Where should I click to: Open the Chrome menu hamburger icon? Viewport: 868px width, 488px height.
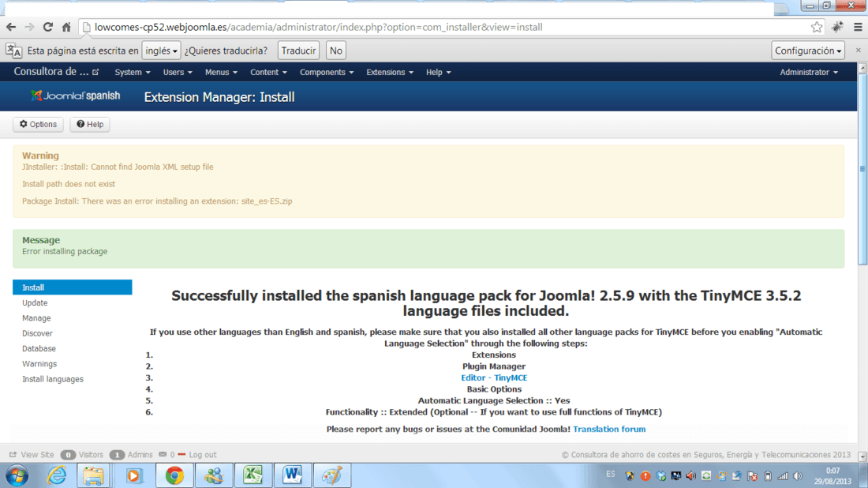858,27
